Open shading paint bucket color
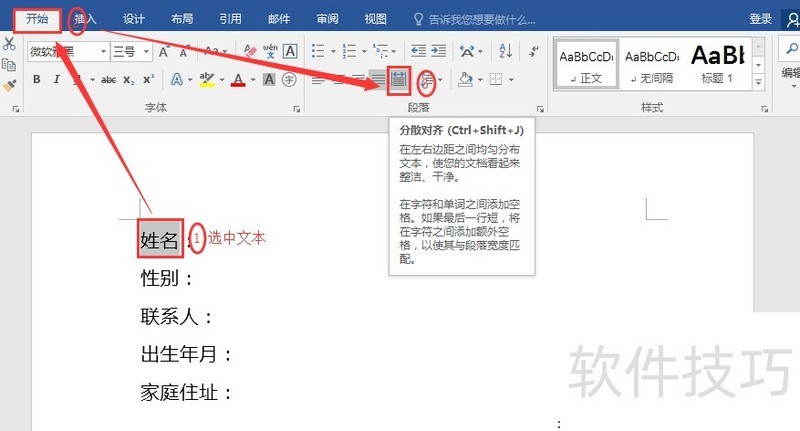Screen dimensions: 800x431 pos(465,79)
